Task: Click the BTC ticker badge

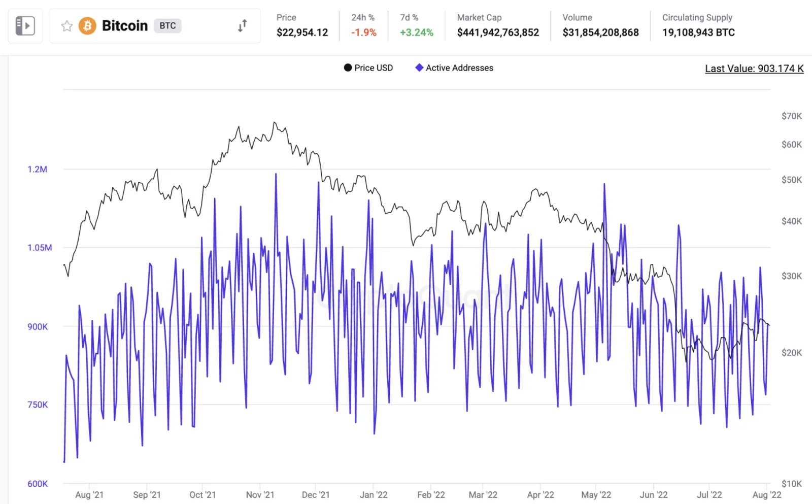Action: 167,26
